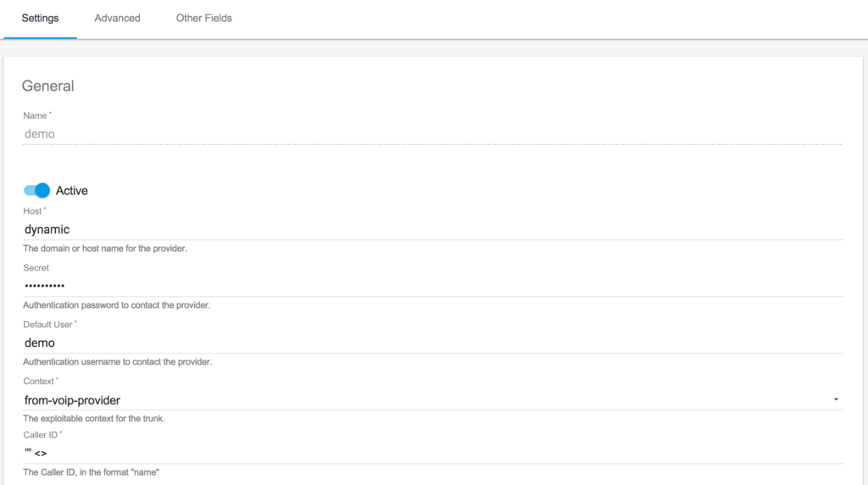
Task: Click the "Caller ID" field label
Action: pyautogui.click(x=41, y=435)
